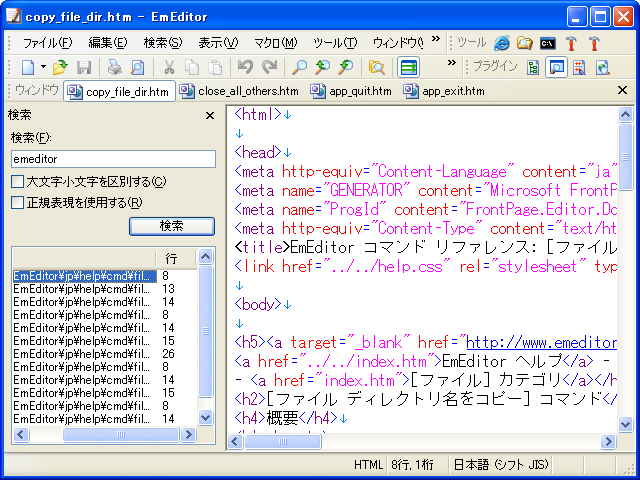Click the Find in Files icon
The height and width of the screenshot is (480, 640).
(x=376, y=67)
